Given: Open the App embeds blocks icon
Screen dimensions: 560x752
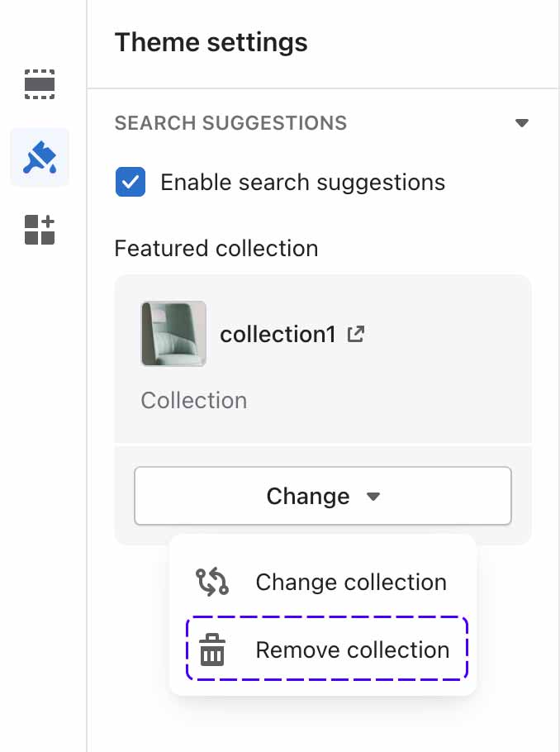Looking at the screenshot, I should (40, 230).
